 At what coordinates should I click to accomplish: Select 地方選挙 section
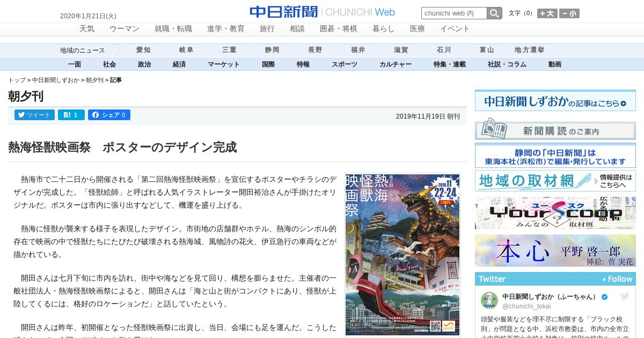[530, 50]
